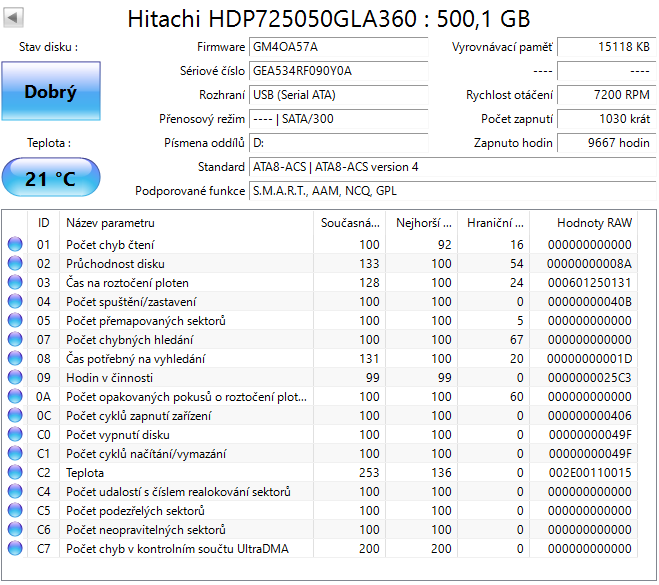Click the Počet zapnutí value 1030 krát

604,119
